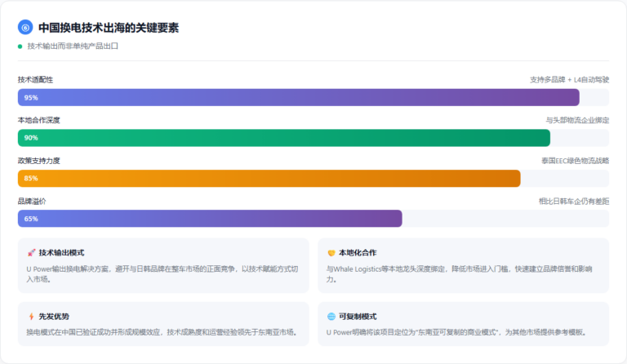Click the handshake icon next to 本地化合作

(331, 253)
